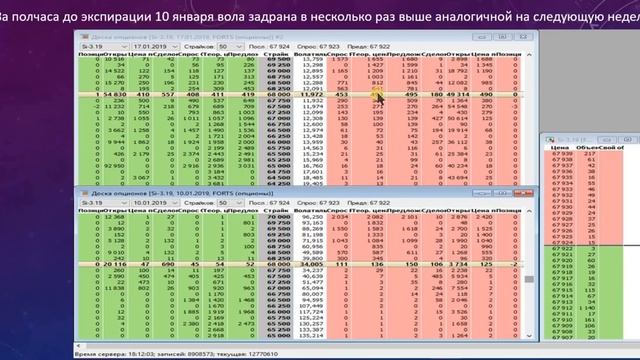Click open interest 49 314 in 17.01.2019 board

tap(457, 95)
